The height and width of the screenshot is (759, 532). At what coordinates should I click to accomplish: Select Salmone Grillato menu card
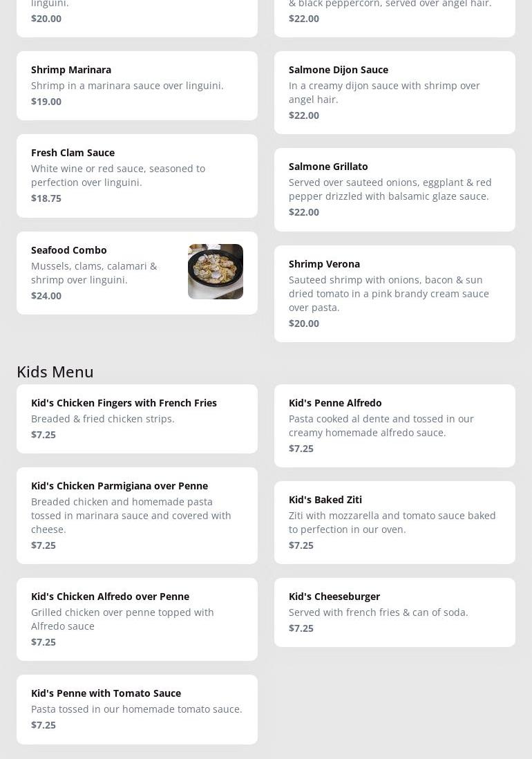pos(395,189)
